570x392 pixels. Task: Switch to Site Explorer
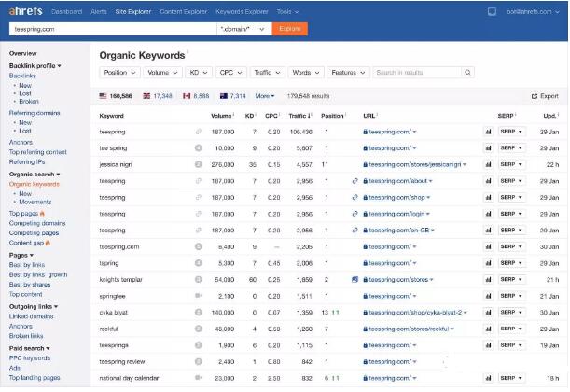point(133,11)
